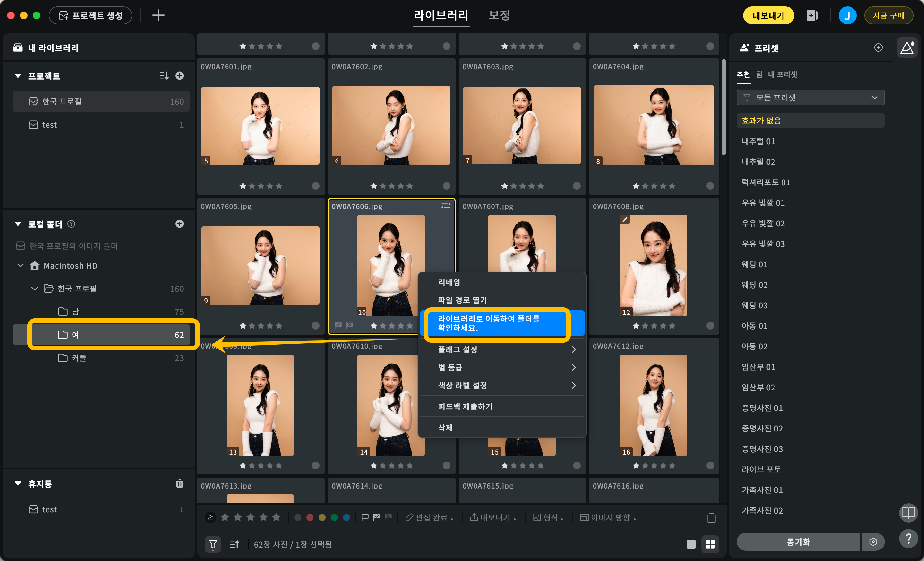Toggle the side panel collapse icon near 내보내기

point(812,15)
